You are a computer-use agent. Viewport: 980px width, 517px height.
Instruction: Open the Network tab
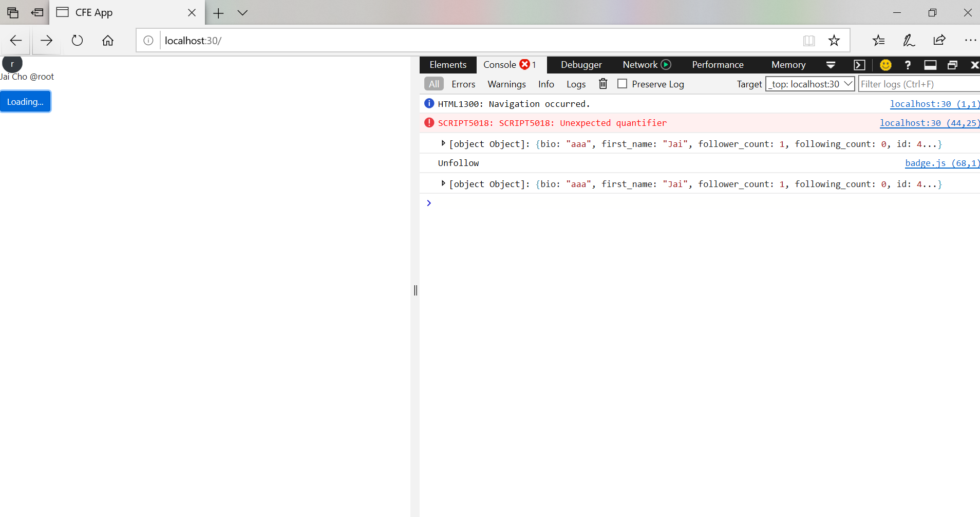point(640,65)
